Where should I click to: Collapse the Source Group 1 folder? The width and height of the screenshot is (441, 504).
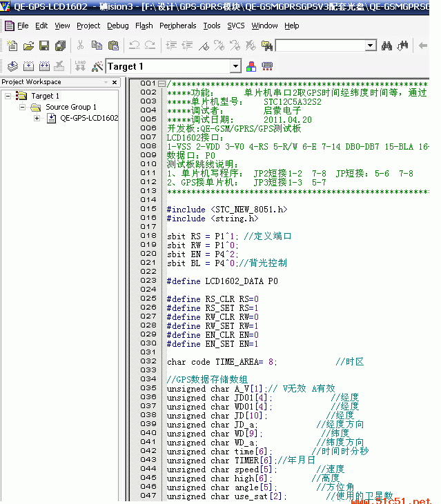[x=22, y=107]
